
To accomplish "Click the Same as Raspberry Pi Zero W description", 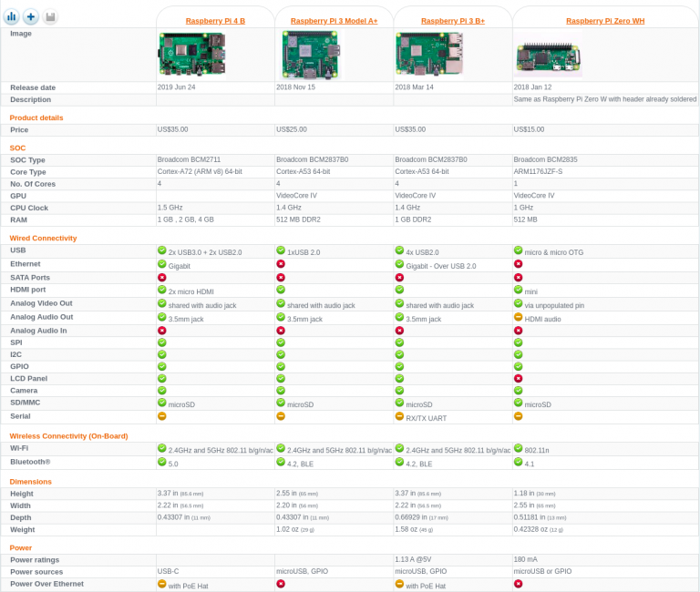I will pos(605,99).
